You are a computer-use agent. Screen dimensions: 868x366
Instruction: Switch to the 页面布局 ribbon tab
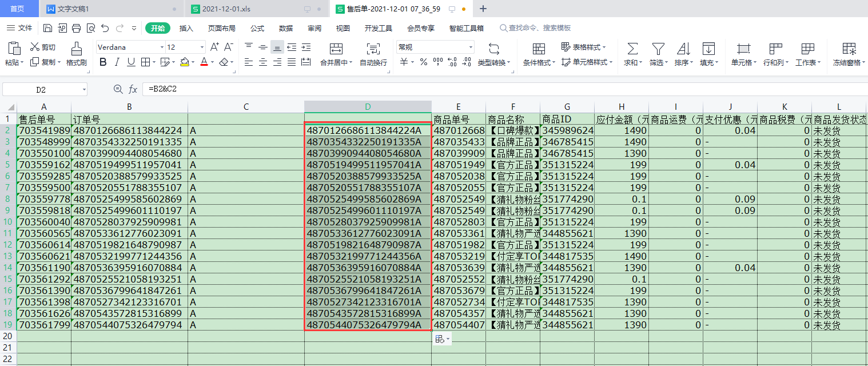coord(222,28)
